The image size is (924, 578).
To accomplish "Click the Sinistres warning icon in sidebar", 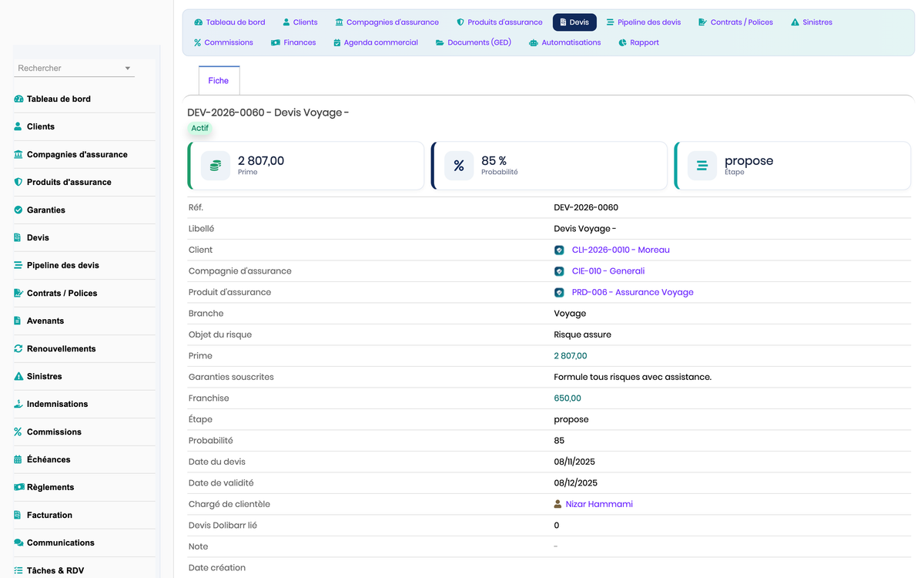I will pyautogui.click(x=18, y=377).
